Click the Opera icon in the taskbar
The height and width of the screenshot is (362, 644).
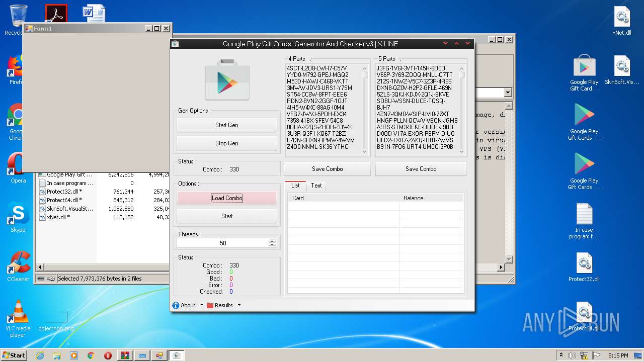[108, 355]
